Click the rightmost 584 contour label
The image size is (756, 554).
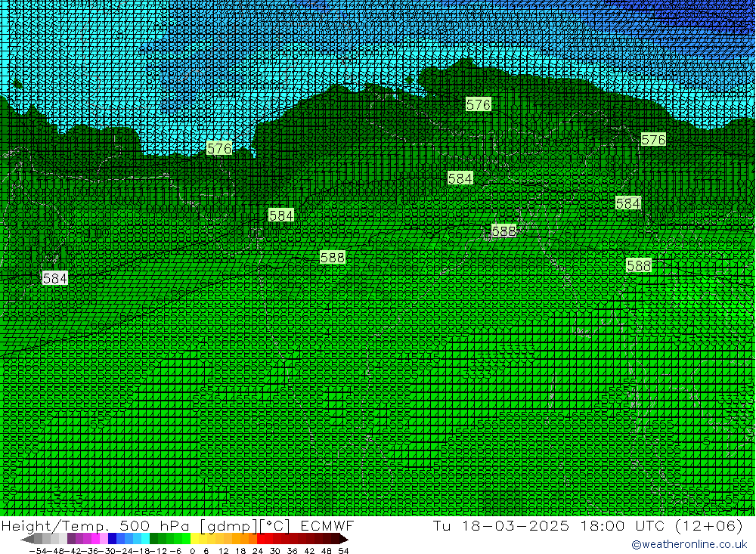click(x=627, y=203)
